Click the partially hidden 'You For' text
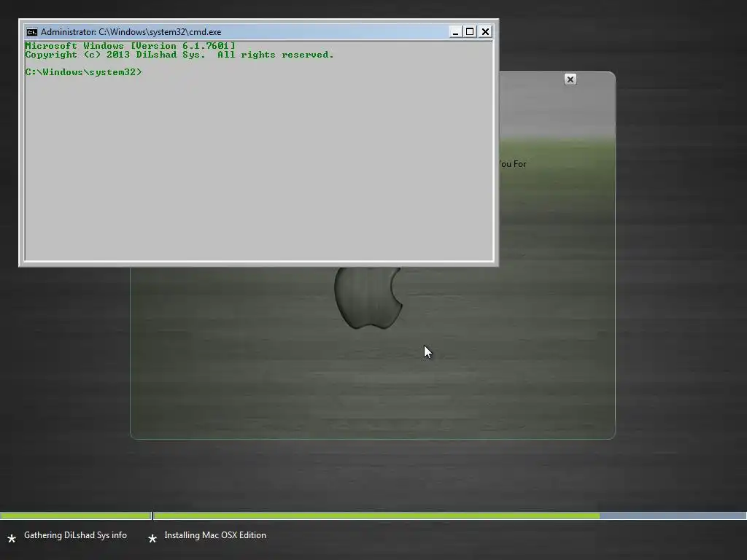Viewport: 747px width, 560px height. pyautogui.click(x=513, y=164)
